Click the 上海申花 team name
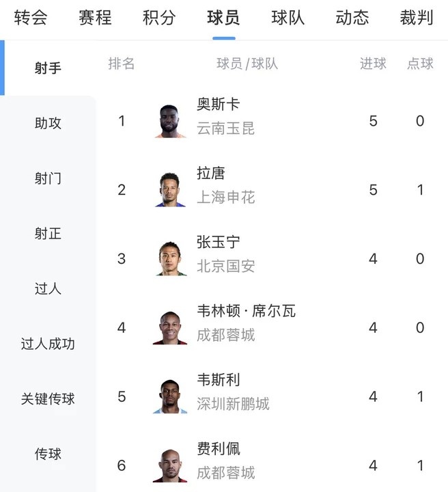The image size is (448, 492). coord(225,197)
